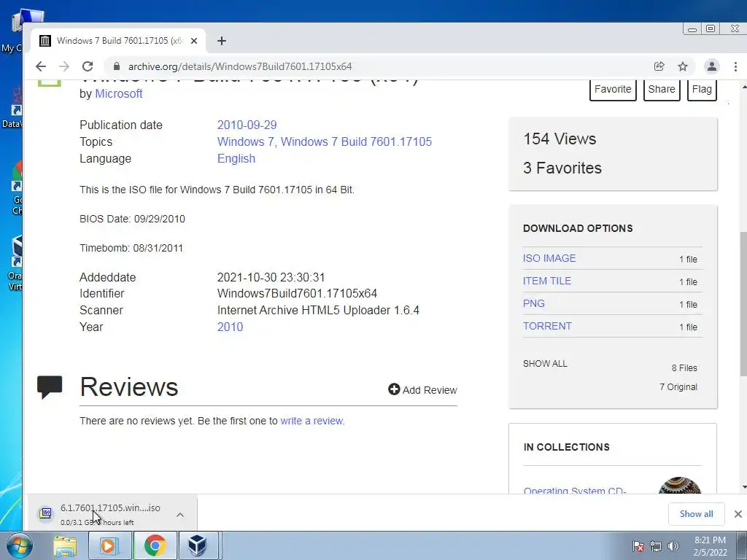Click SHOW ALL download files

545,364
